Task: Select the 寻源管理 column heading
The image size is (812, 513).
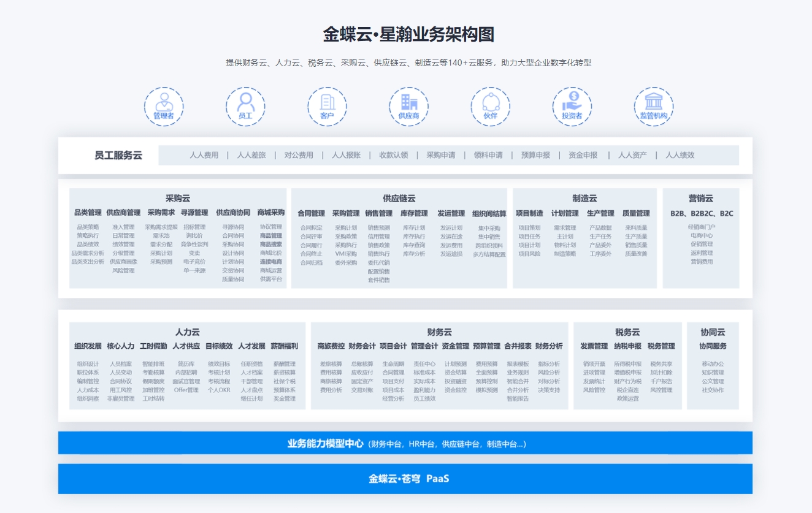Action: coord(194,213)
